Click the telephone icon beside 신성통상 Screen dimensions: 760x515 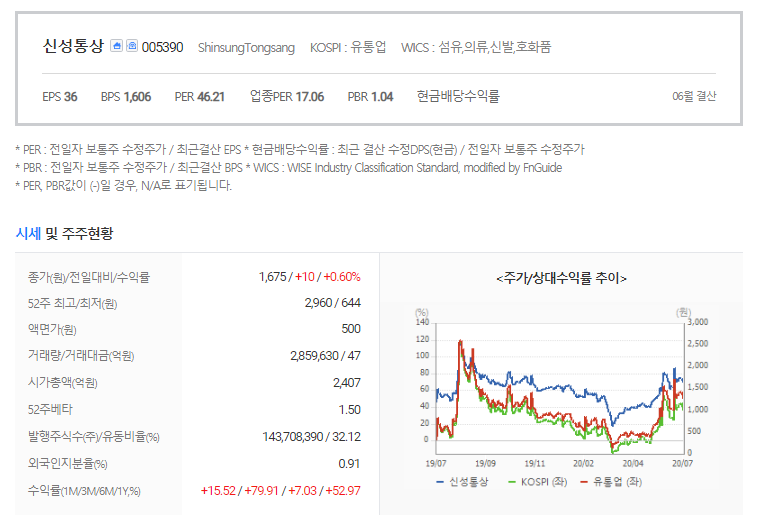point(132,46)
